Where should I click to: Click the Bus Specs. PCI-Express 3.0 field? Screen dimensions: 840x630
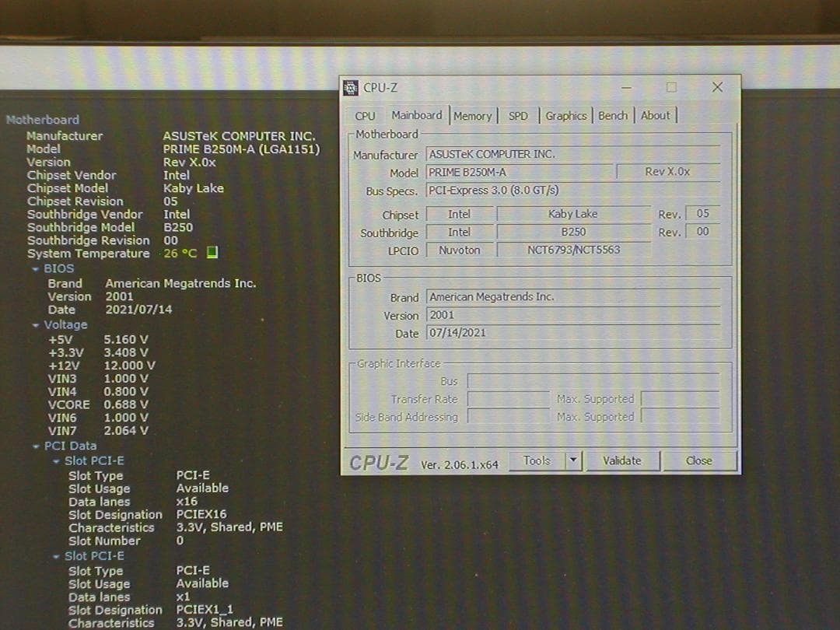[573, 191]
